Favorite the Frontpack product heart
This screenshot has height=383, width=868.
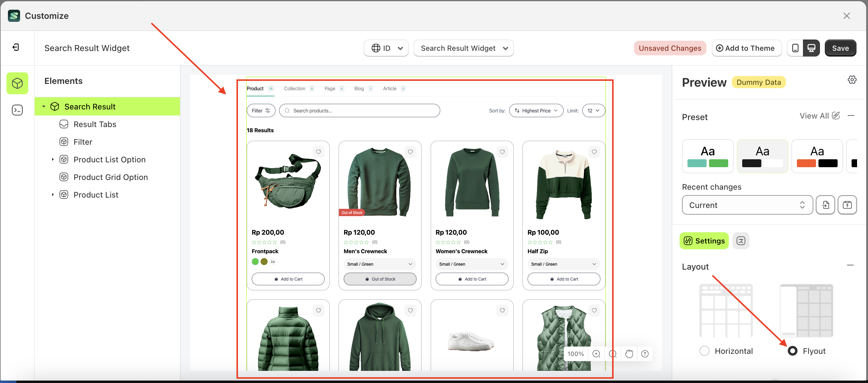tap(319, 152)
